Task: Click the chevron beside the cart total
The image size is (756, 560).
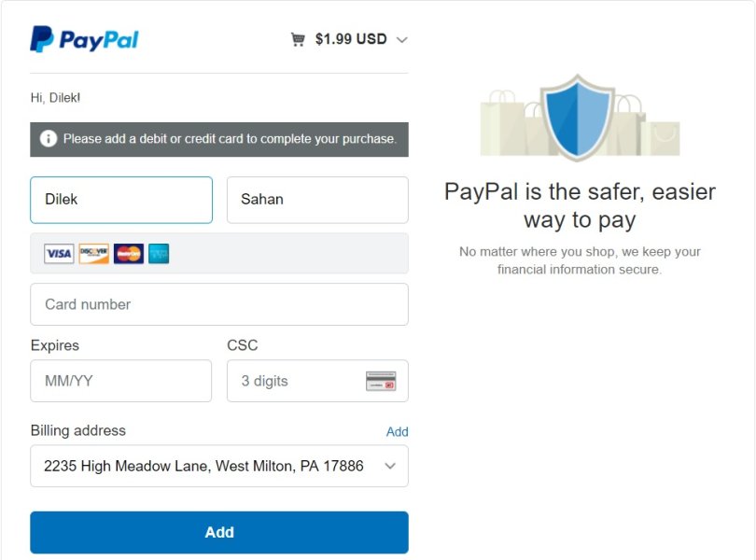Action: click(402, 39)
